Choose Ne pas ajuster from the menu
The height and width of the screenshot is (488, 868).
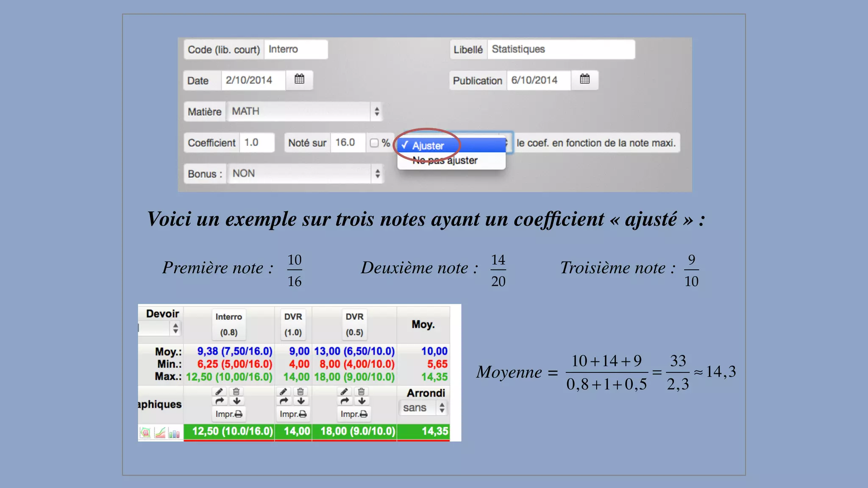point(445,161)
